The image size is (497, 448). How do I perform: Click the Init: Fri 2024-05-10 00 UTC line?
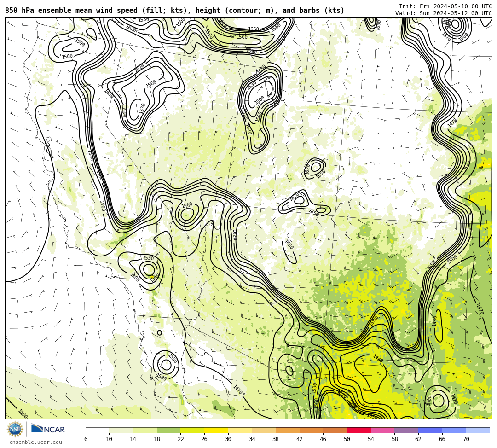click(445, 6)
